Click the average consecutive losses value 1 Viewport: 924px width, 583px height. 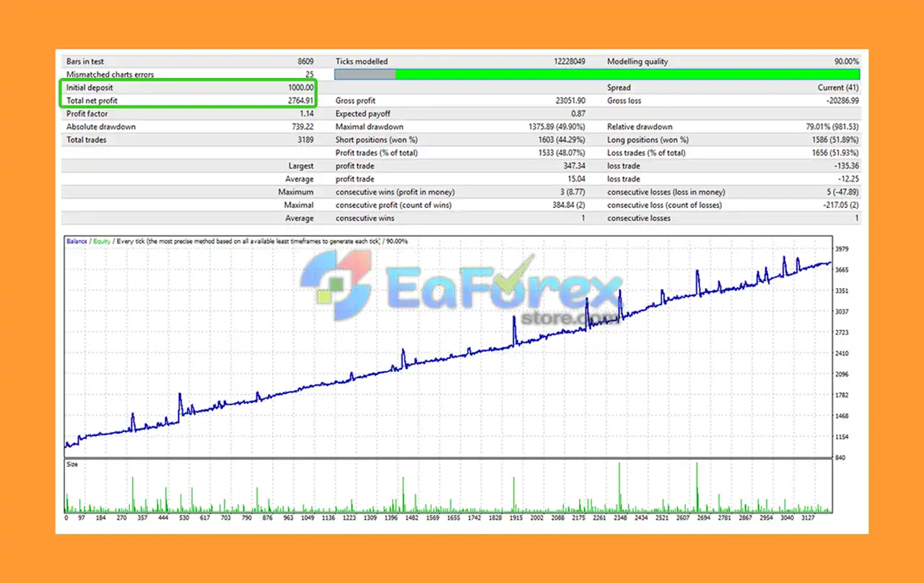(x=857, y=218)
